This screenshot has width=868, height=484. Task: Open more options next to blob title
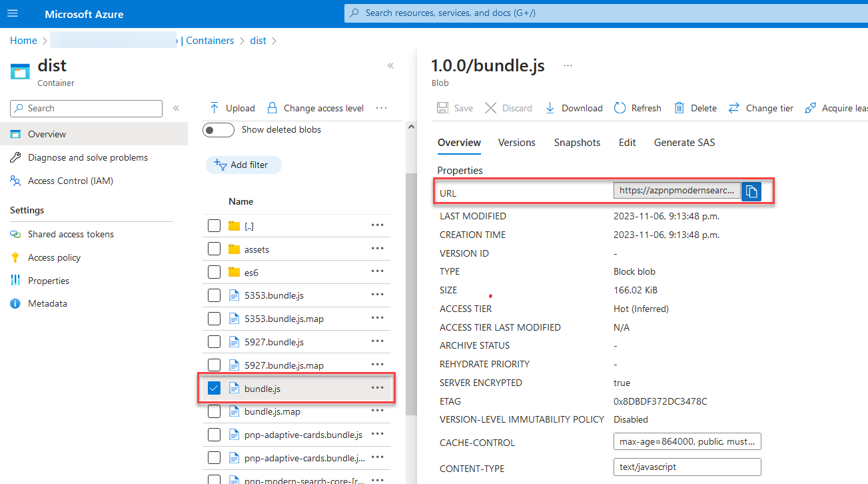point(568,66)
